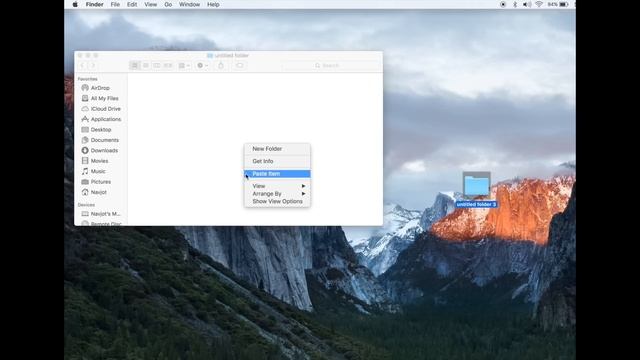This screenshot has height=360, width=640.
Task: Open the item arrangement dropdown in toolbar
Action: point(184,65)
